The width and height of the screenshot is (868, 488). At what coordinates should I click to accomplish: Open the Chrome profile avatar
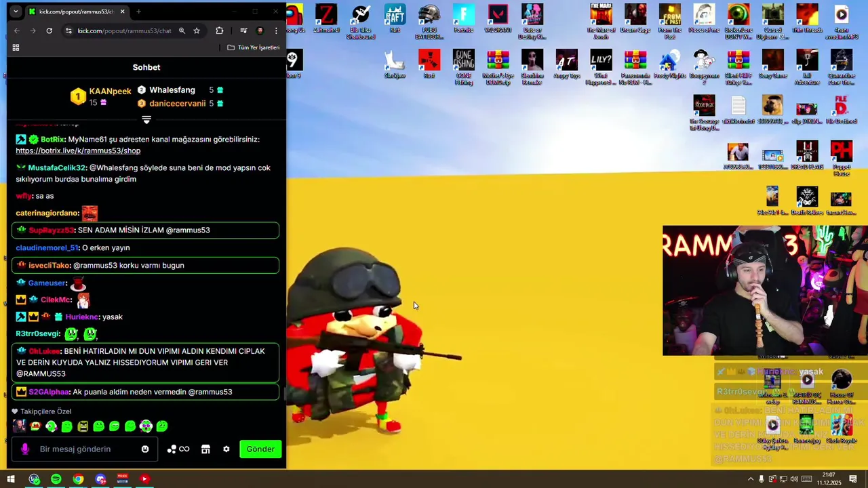pyautogui.click(x=260, y=30)
